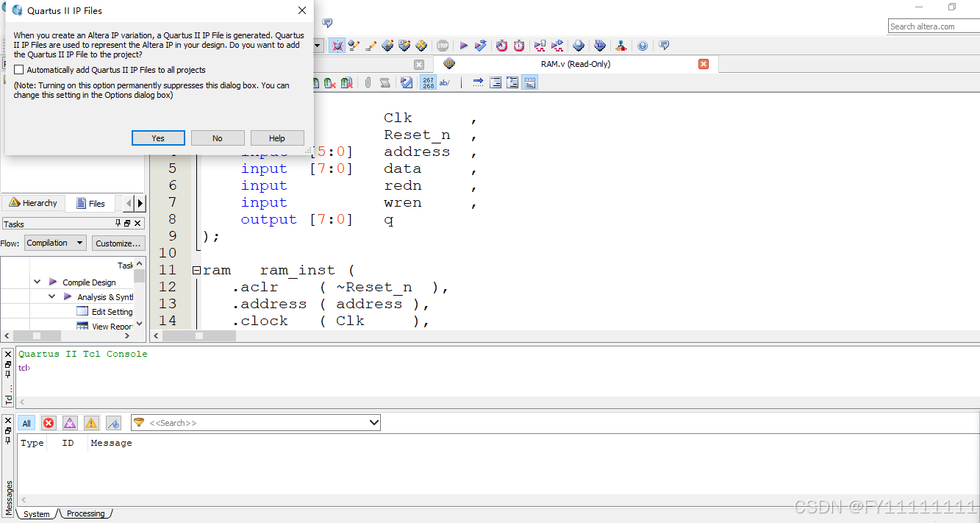980x523 pixels.
Task: Switch to the Files tab
Action: pos(90,204)
